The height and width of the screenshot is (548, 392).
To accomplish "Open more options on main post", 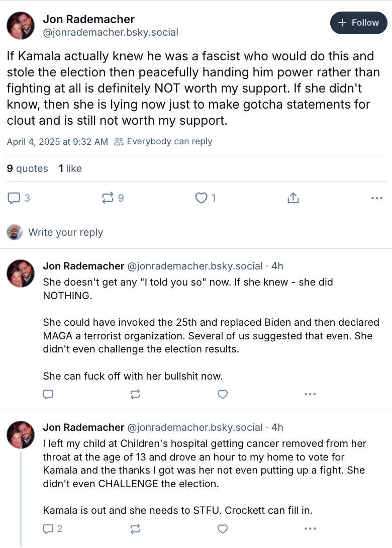I will click(376, 198).
